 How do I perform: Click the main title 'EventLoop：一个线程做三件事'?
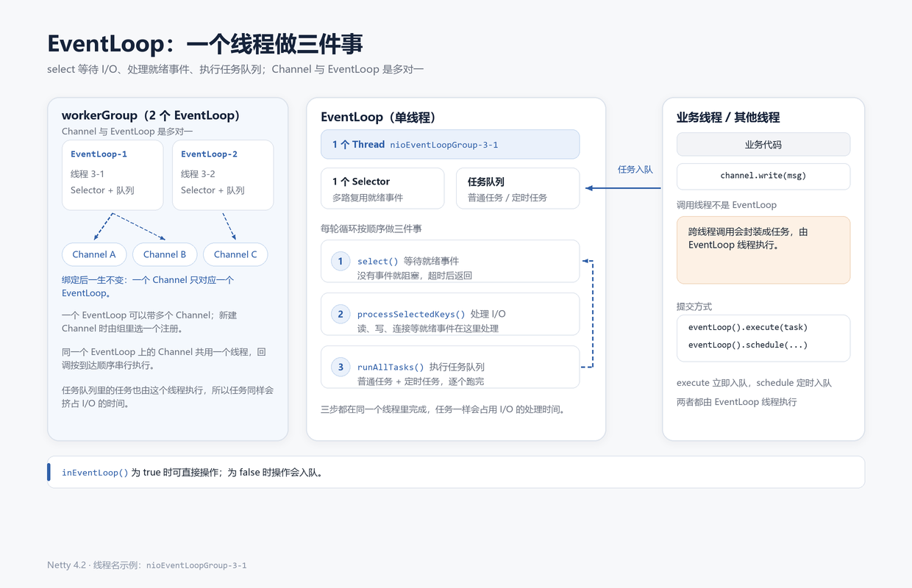[205, 44]
